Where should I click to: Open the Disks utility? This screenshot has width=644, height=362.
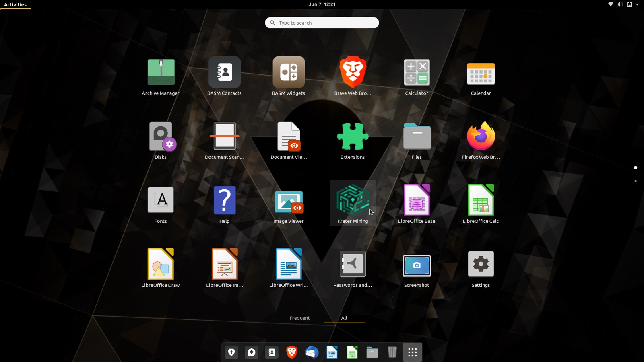coord(161,140)
